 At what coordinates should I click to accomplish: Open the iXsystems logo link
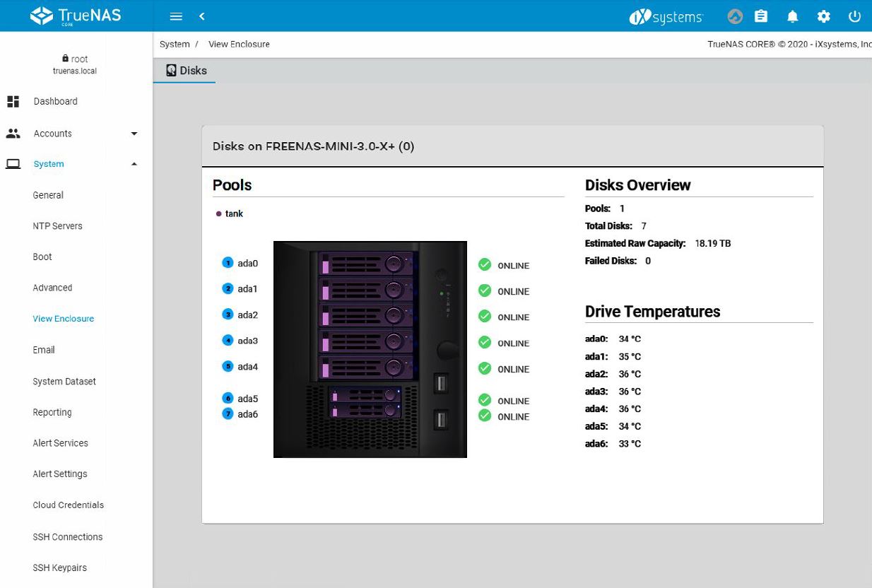(666, 16)
